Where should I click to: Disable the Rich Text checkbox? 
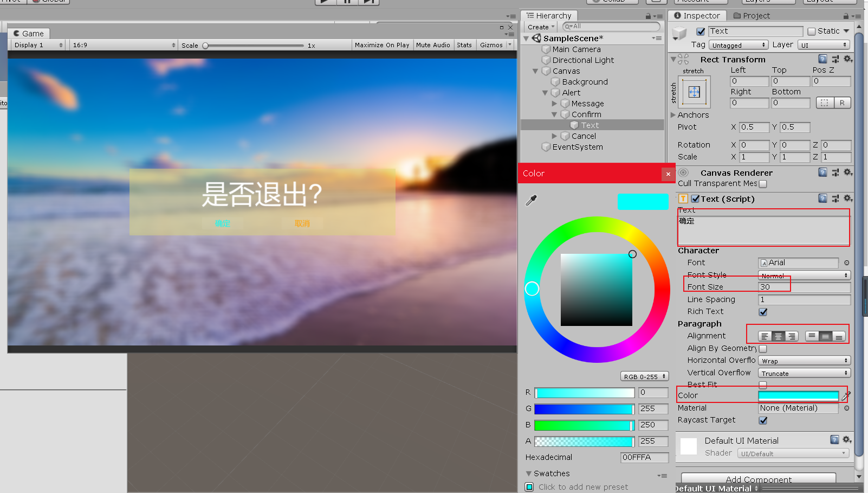(x=763, y=312)
